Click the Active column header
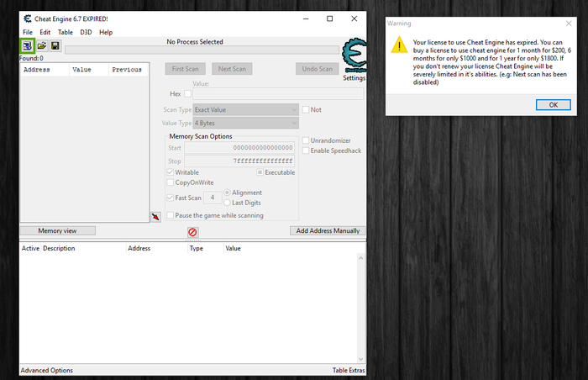The image size is (588, 380). click(x=30, y=248)
